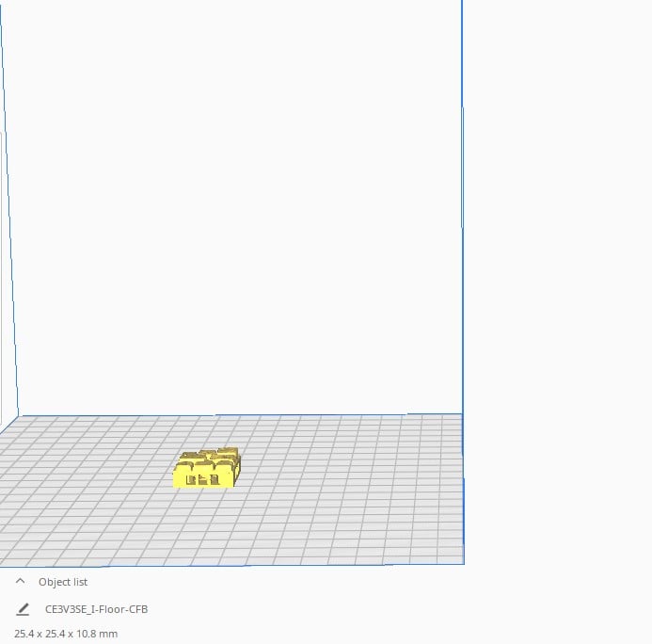The width and height of the screenshot is (652, 644).
Task: Collapse the Object list chevron
Action: point(20,581)
